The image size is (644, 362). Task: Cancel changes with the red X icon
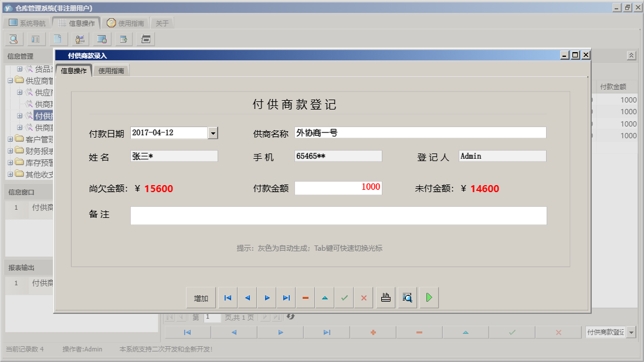[x=363, y=298]
